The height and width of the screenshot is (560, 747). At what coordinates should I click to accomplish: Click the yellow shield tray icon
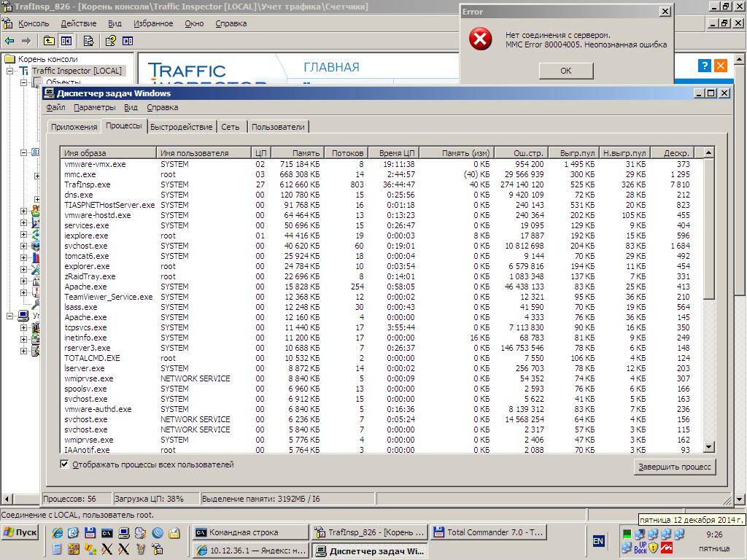(653, 548)
